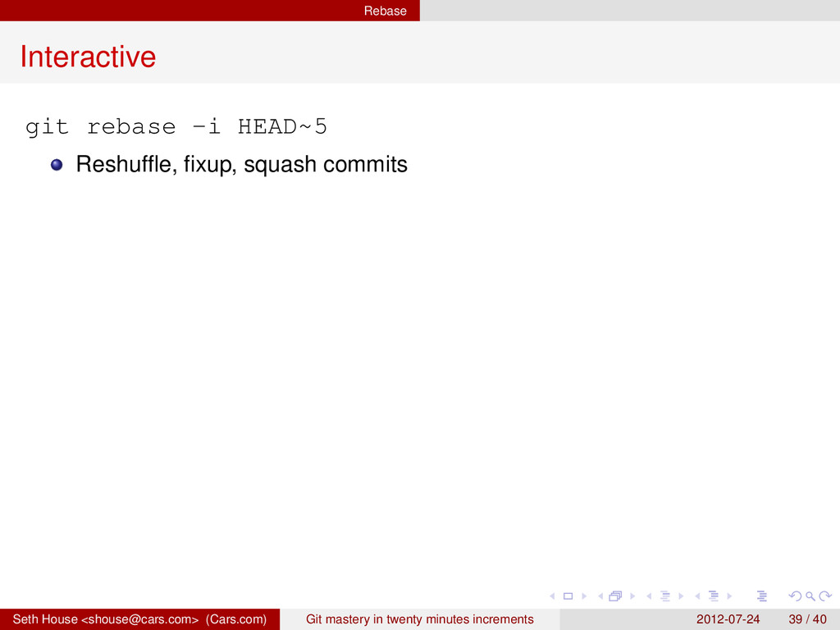This screenshot has width=840, height=630.
Task: Open Git mastery in twenty minutes increments title
Action: pyautogui.click(x=420, y=619)
